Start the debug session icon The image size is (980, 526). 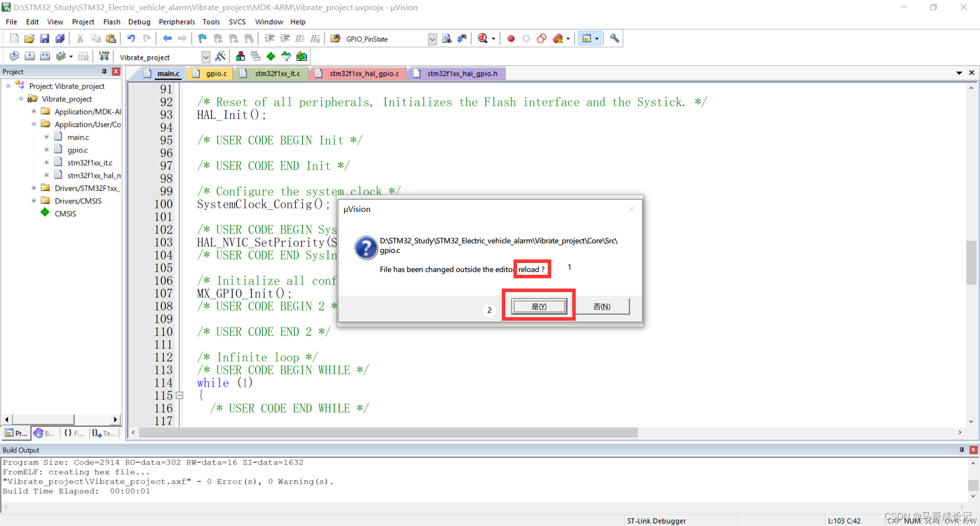click(482, 38)
